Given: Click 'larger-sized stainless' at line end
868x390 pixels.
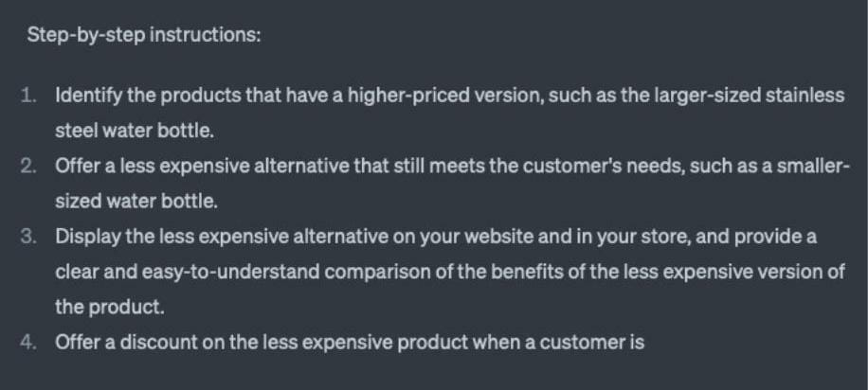Looking at the screenshot, I should [749, 97].
